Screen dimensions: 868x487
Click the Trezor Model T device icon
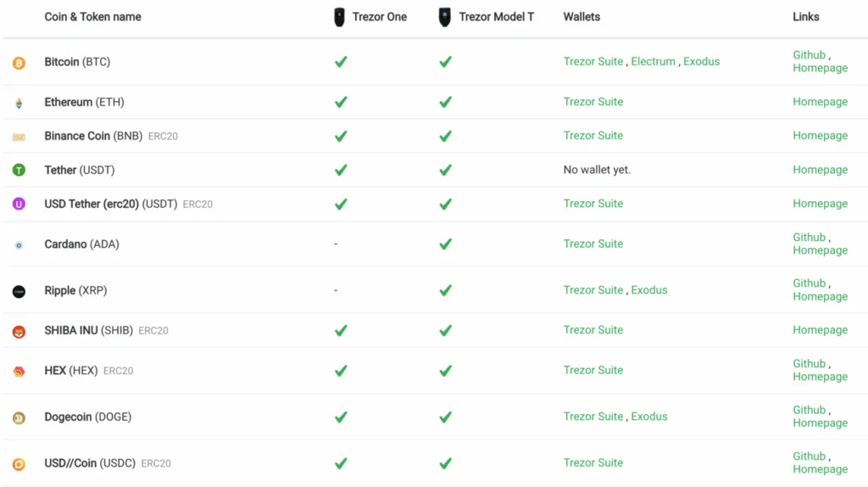445,17
